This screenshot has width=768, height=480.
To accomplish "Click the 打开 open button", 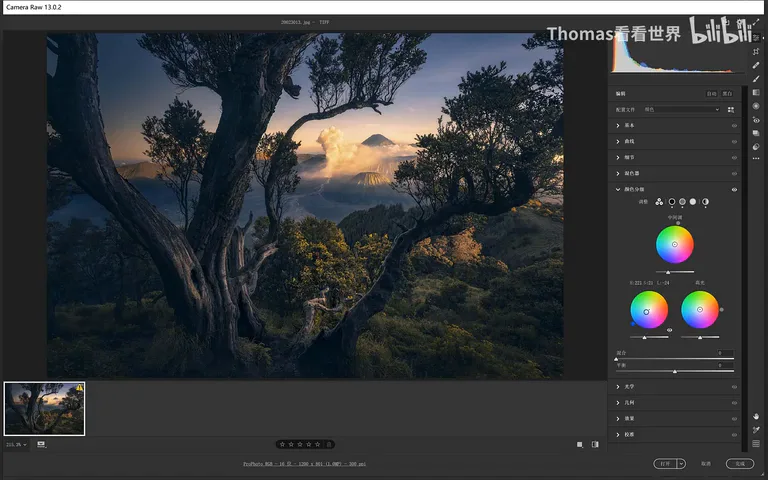I will [665, 463].
